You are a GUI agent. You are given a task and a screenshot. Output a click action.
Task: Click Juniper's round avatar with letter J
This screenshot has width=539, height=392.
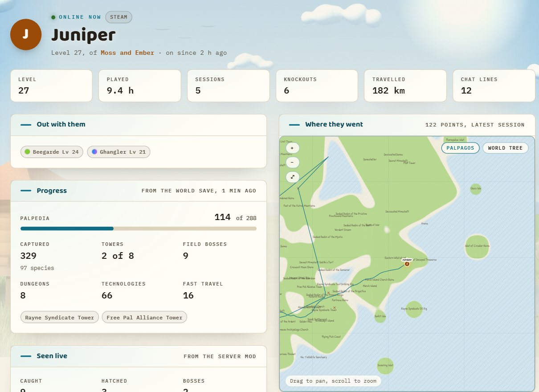26,34
